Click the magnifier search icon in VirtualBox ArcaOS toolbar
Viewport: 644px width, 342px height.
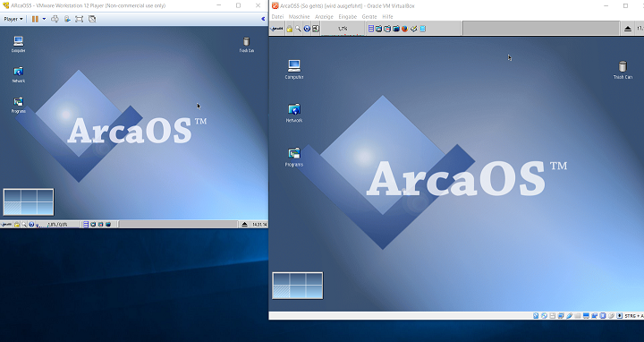coord(298,29)
